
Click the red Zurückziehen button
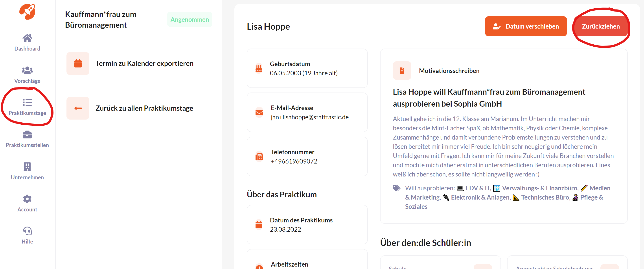[601, 26]
